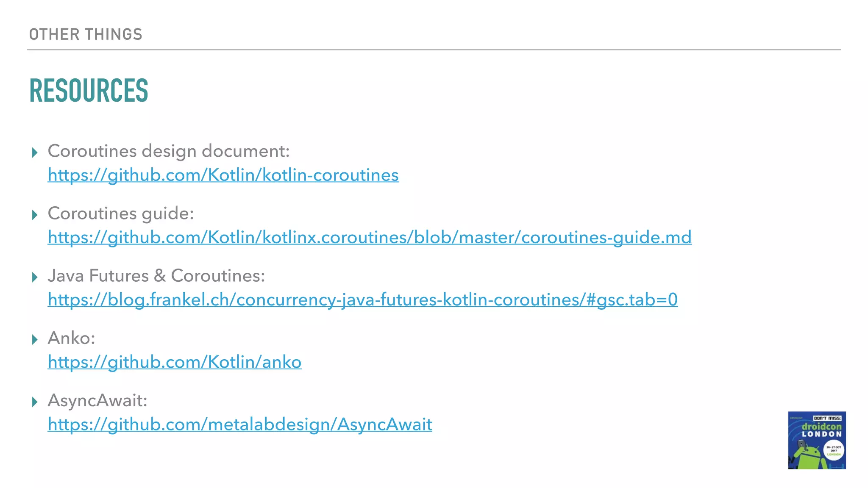
Task: Click the horizontal divider line under header
Action: [x=434, y=50]
